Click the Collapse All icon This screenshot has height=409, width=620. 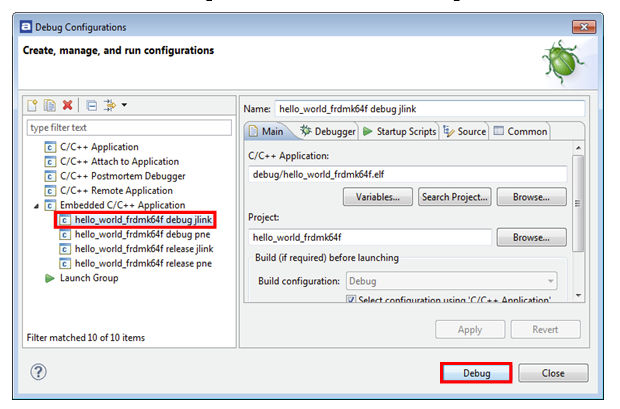pos(91,105)
